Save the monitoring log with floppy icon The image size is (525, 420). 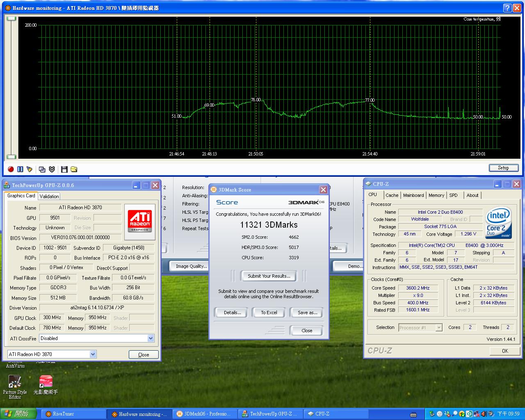[64, 169]
